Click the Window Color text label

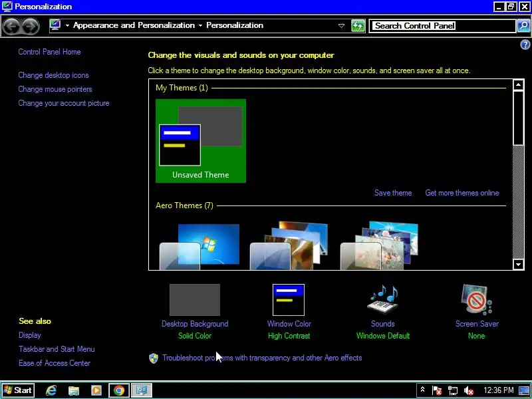pyautogui.click(x=289, y=324)
